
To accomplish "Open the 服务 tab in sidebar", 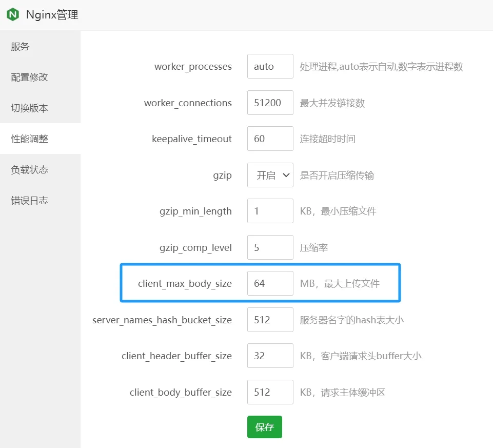I will [x=21, y=47].
